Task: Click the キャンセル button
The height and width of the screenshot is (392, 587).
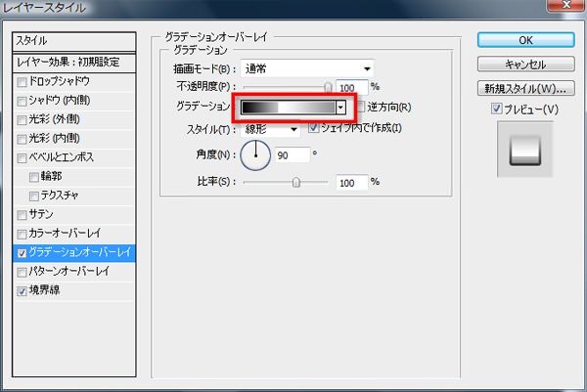Action: pos(525,64)
